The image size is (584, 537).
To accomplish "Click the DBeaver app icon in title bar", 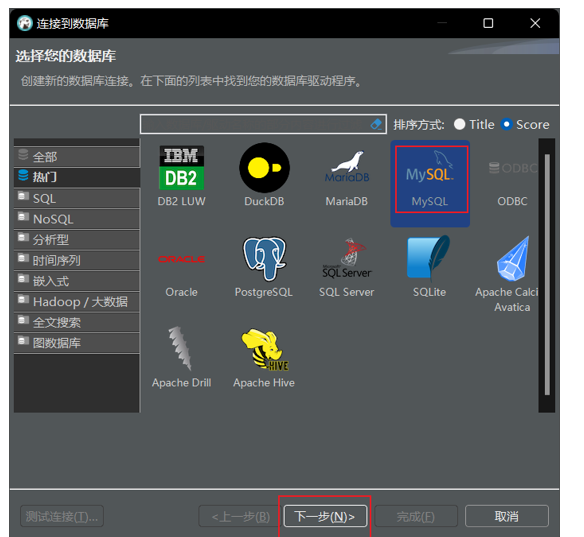I will [25, 23].
